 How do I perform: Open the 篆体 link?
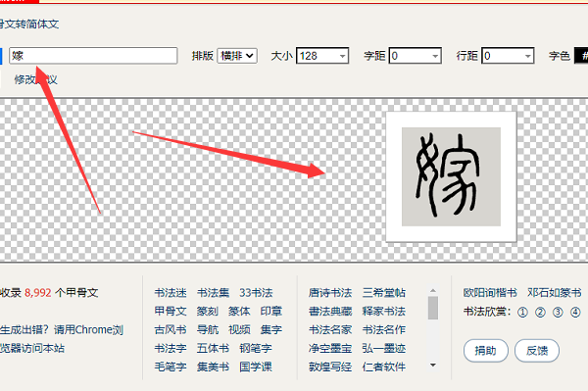point(239,312)
